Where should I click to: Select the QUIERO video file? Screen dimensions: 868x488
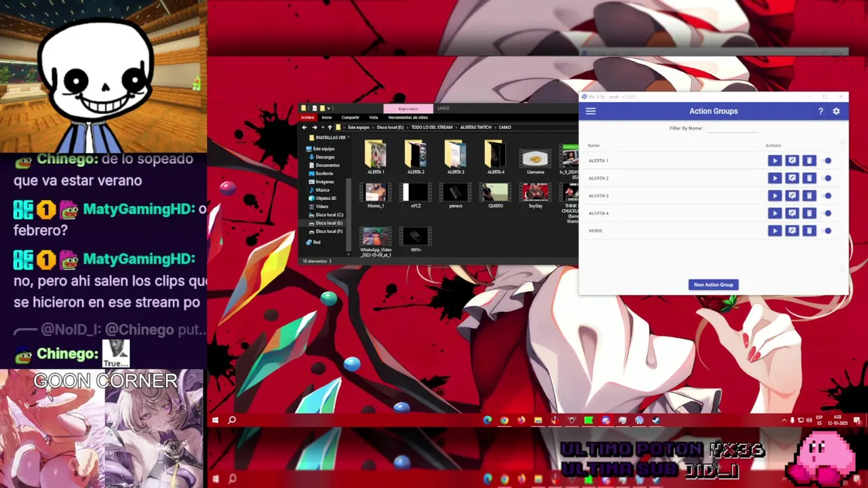(496, 196)
